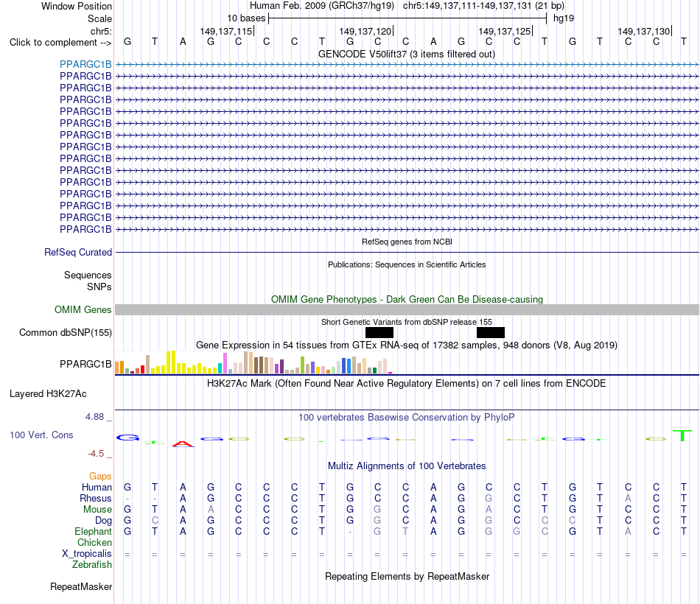Click the H3K27Ac Mark ENCODE track title
Viewport: 700px width, 604px height.
point(407,384)
